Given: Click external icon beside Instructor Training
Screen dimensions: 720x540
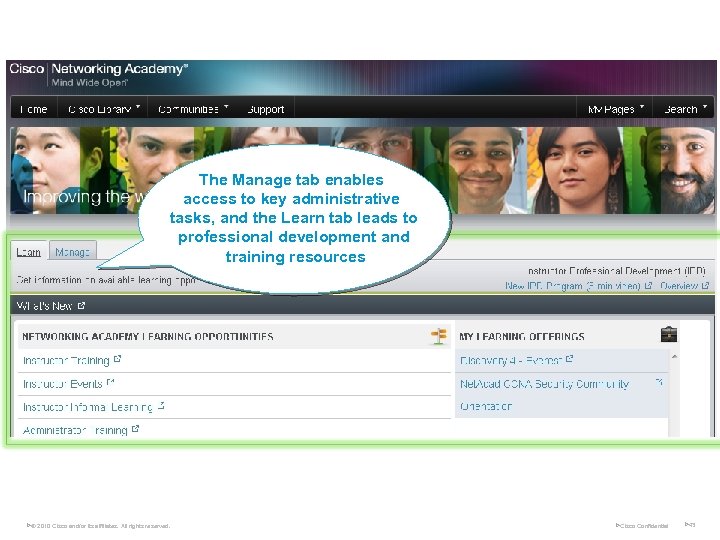Looking at the screenshot, I should tap(117, 359).
